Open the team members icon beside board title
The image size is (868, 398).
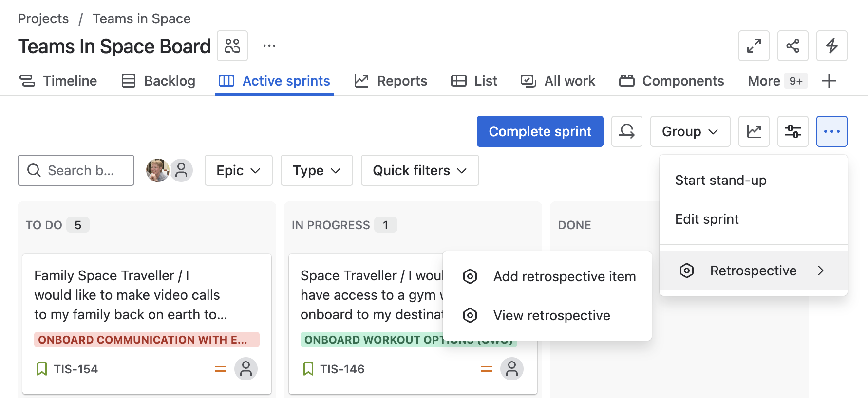pyautogui.click(x=232, y=46)
